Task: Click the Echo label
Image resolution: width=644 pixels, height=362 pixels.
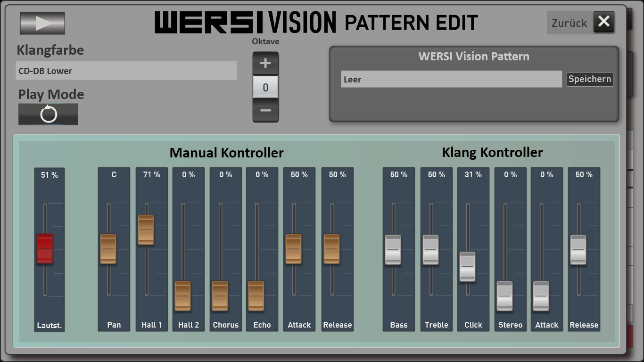Action: click(x=262, y=325)
